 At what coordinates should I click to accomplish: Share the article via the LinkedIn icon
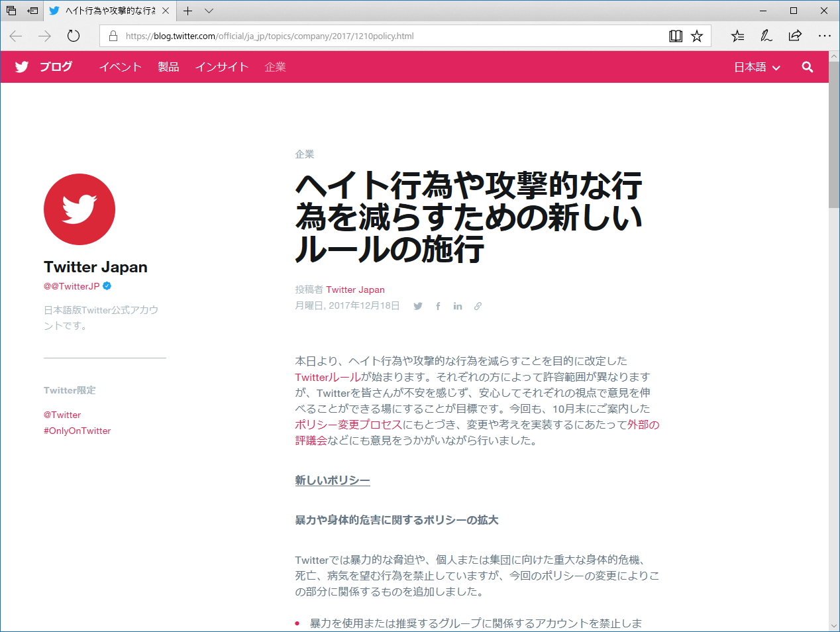click(x=458, y=305)
